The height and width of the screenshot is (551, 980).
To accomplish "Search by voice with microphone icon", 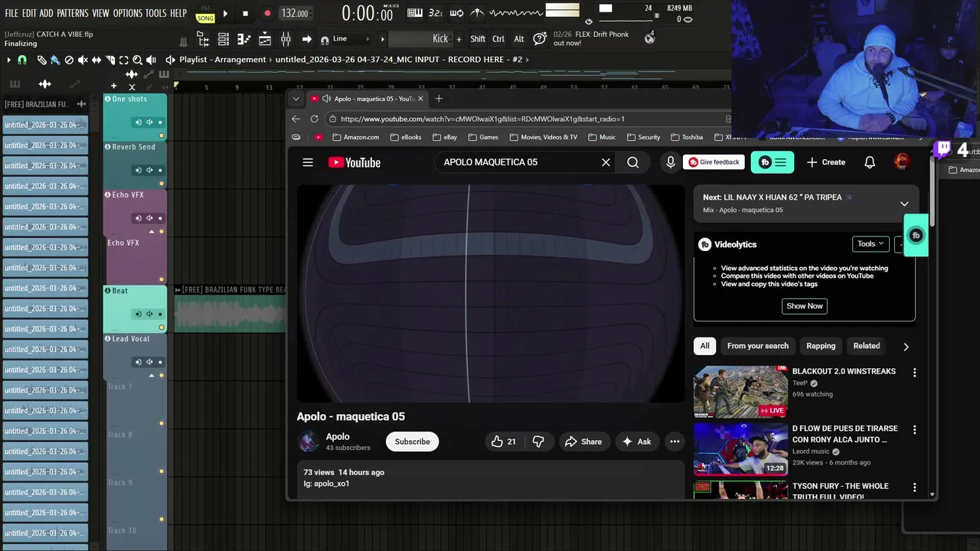I will (671, 162).
